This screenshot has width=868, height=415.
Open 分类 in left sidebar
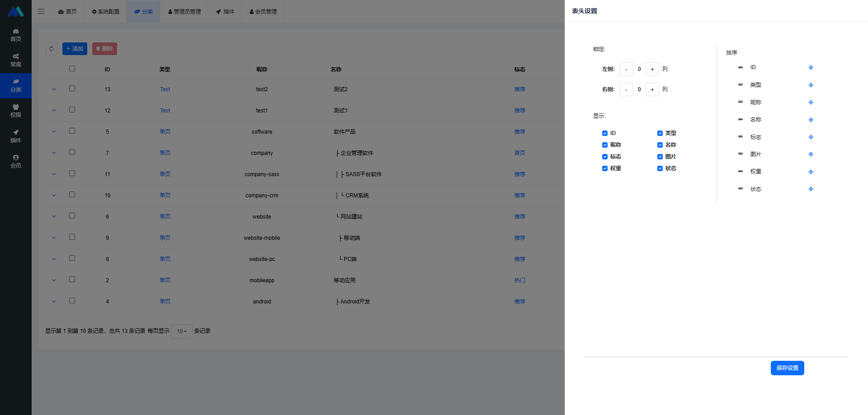point(16,86)
